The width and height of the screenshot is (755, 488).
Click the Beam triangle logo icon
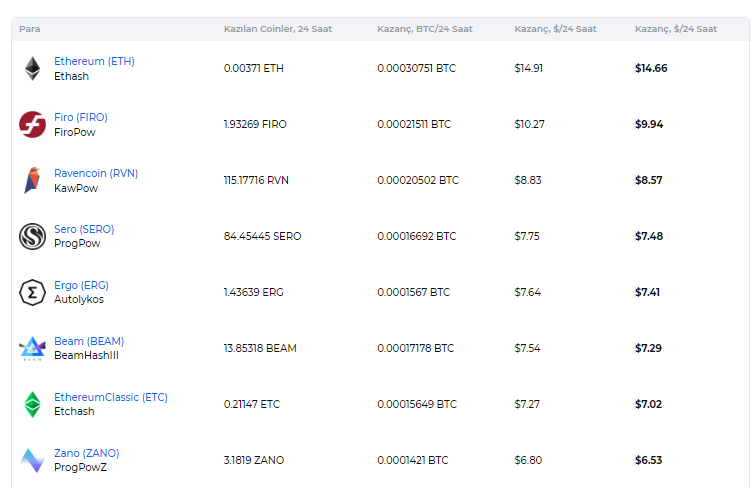(x=32, y=348)
